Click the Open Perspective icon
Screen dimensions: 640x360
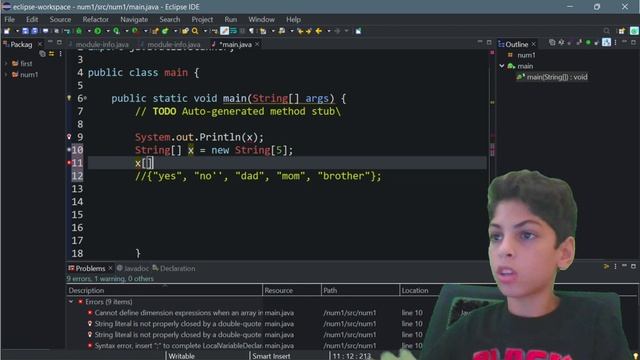tap(622, 31)
